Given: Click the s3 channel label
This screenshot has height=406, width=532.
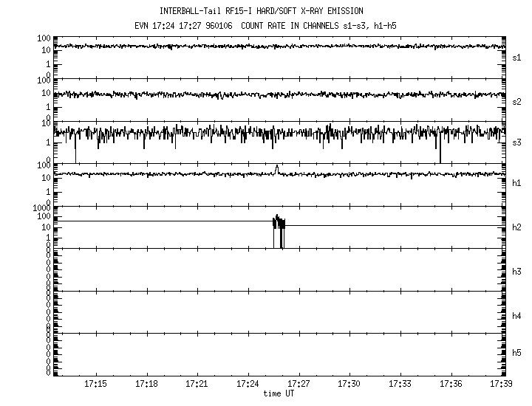Looking at the screenshot, I should coord(517,142).
